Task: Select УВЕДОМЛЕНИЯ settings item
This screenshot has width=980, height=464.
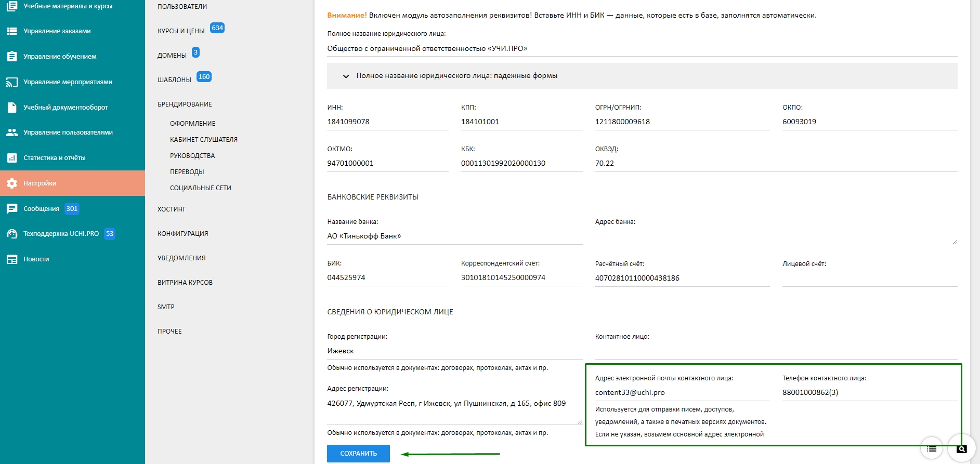Action: click(x=181, y=258)
